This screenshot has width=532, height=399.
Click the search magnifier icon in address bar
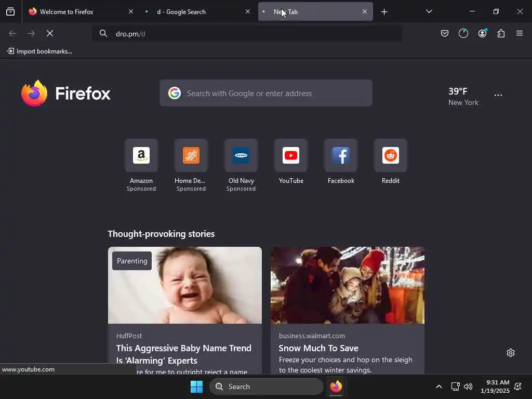(x=103, y=33)
